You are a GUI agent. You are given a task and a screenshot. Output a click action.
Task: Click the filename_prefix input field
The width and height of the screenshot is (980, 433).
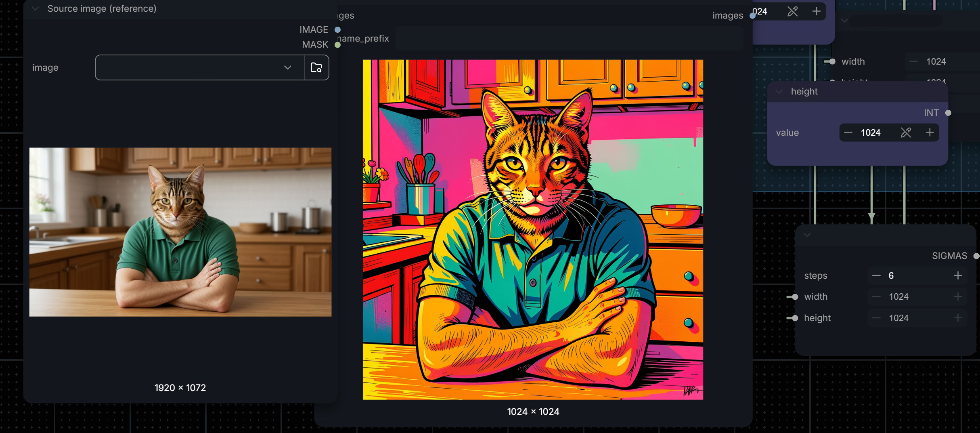click(569, 38)
